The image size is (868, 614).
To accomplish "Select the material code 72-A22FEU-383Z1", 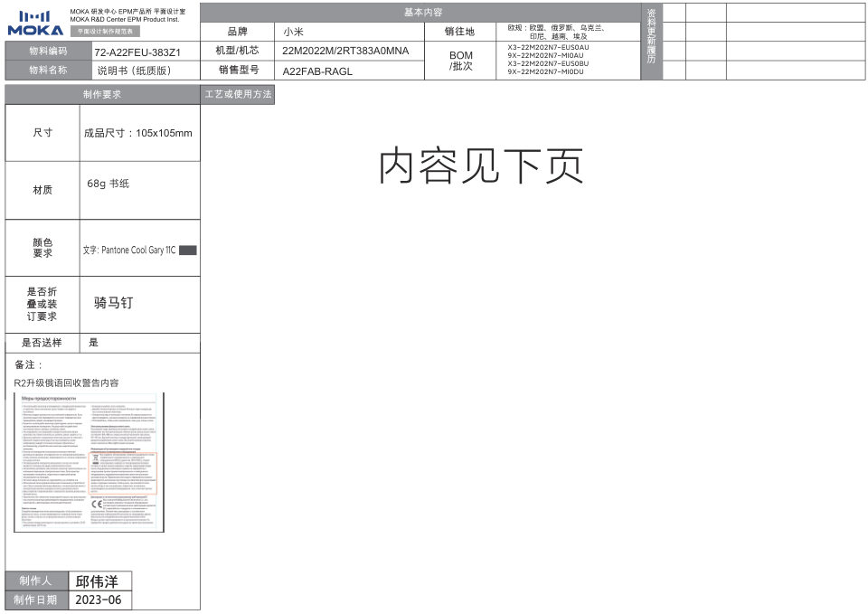I will point(137,52).
